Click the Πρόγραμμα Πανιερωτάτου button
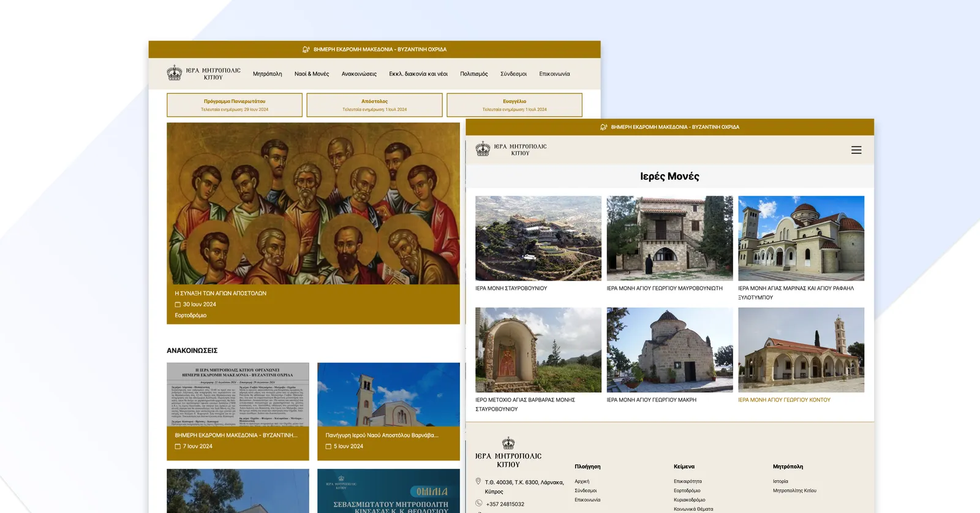 point(235,105)
